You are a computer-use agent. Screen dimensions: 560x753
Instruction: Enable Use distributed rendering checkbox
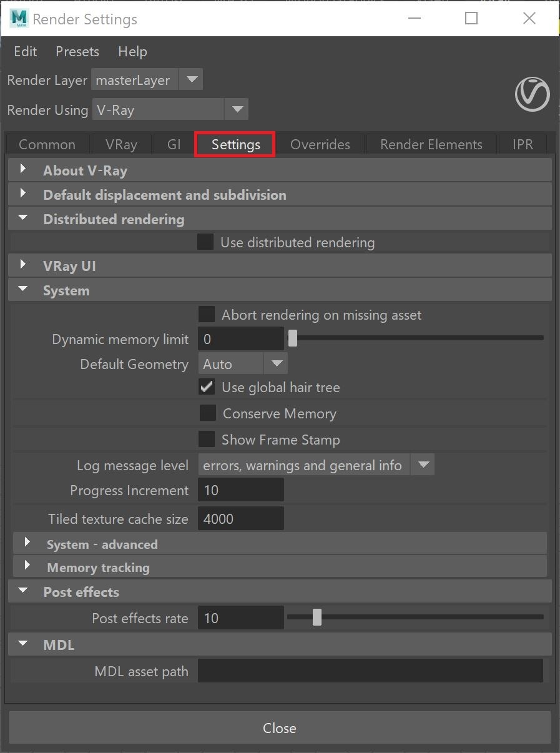[x=205, y=242]
